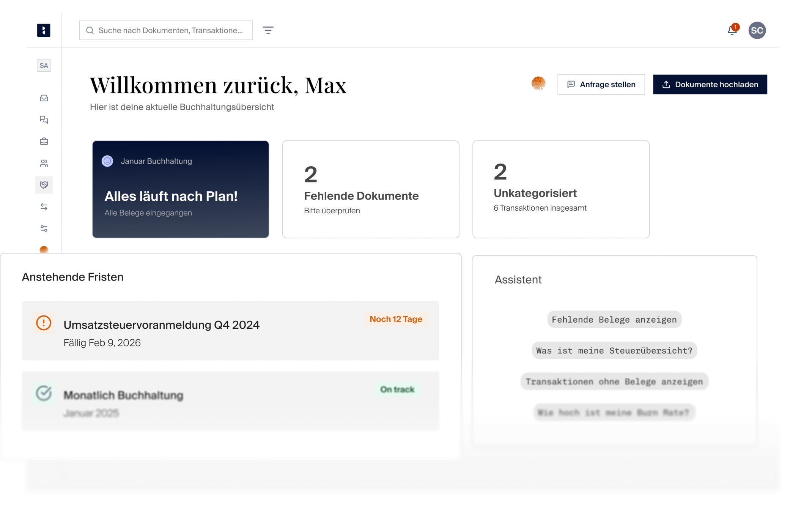Click the Anfrage stellen button
The width and height of the screenshot is (812, 509).
601,84
